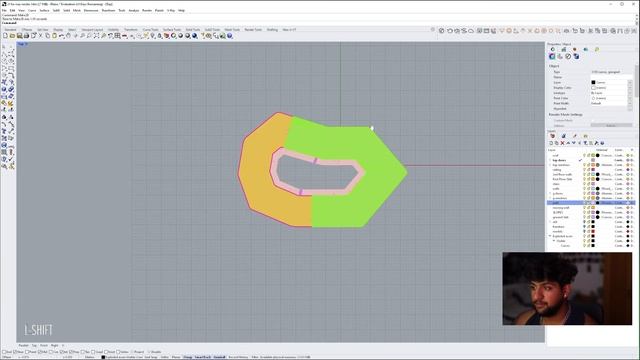Click the Object Properties color wheel icon
Screen dimensions: 640x360
(x=173, y=36)
